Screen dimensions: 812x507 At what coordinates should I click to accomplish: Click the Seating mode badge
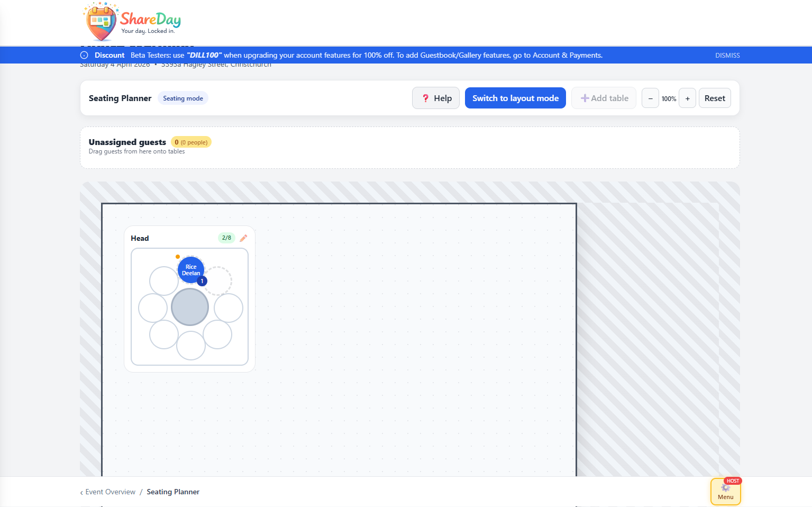click(183, 98)
